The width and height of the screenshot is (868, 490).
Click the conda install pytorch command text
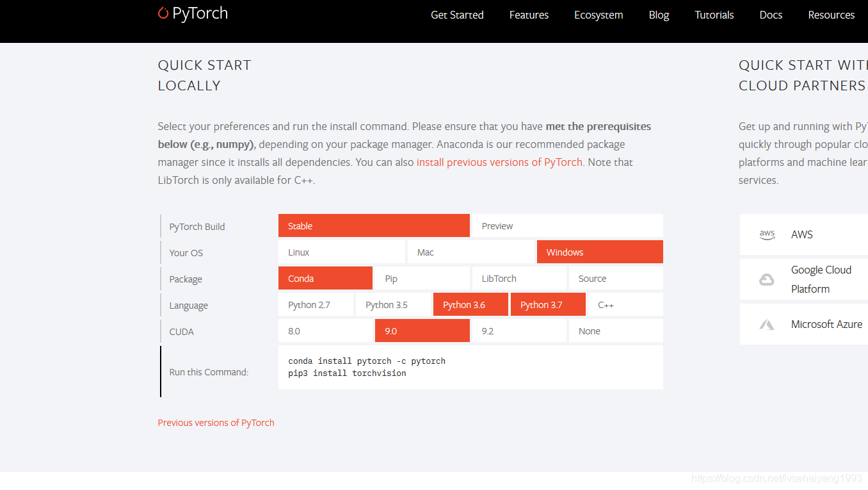(367, 361)
